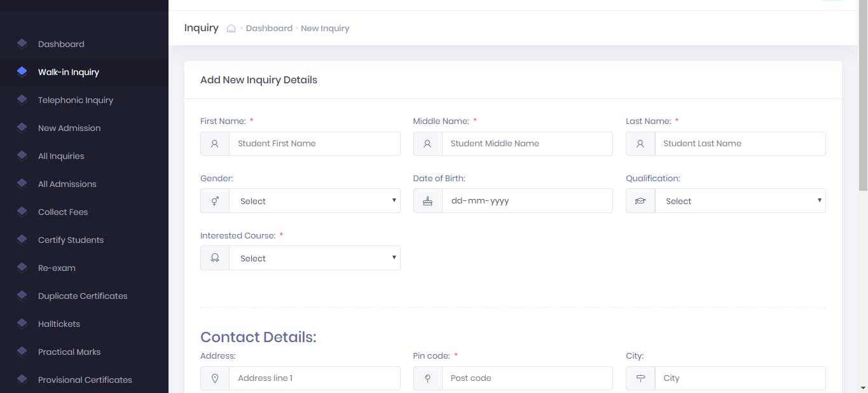Click the diamond icon beside Walk-in Inquiry

(22, 72)
